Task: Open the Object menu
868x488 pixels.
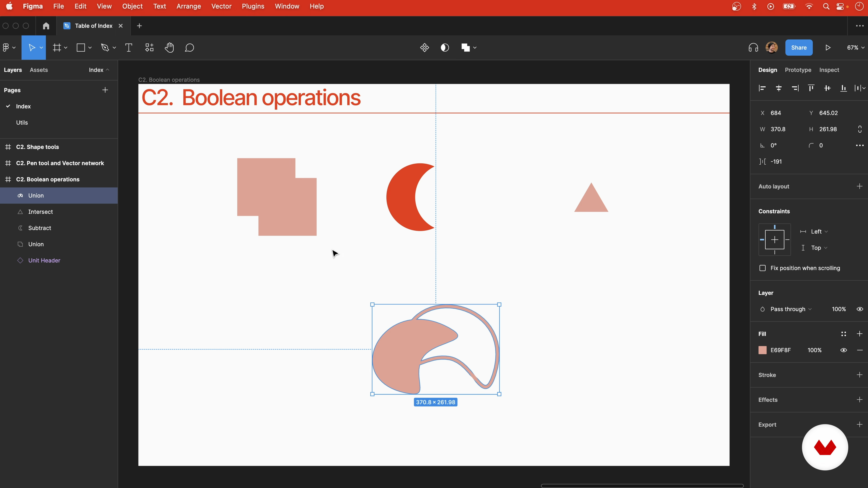Action: click(x=132, y=6)
